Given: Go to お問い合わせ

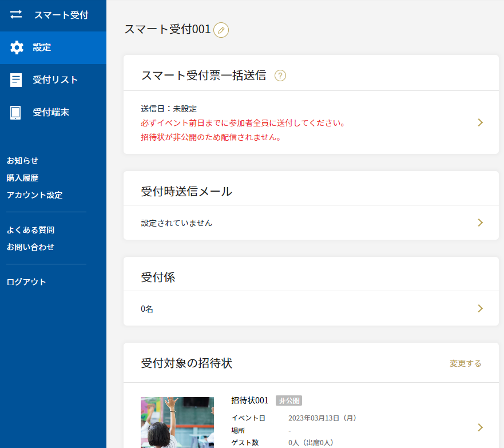Looking at the screenshot, I should (30, 247).
